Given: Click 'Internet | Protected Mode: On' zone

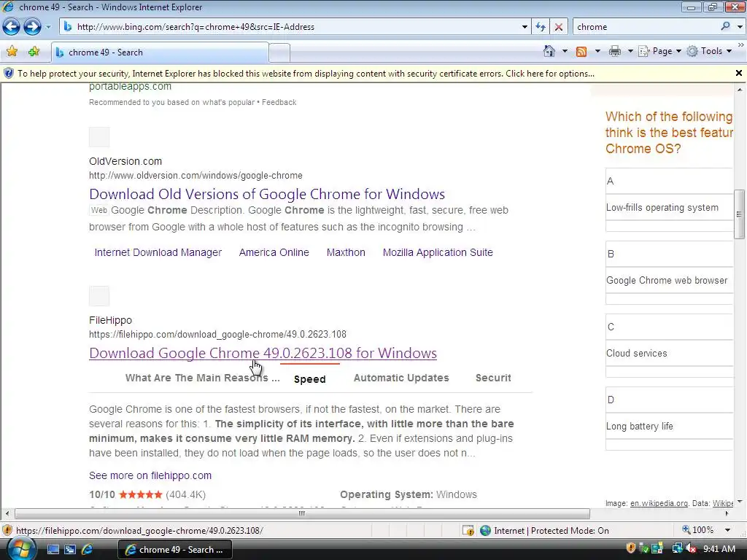Looking at the screenshot, I should click(545, 531).
